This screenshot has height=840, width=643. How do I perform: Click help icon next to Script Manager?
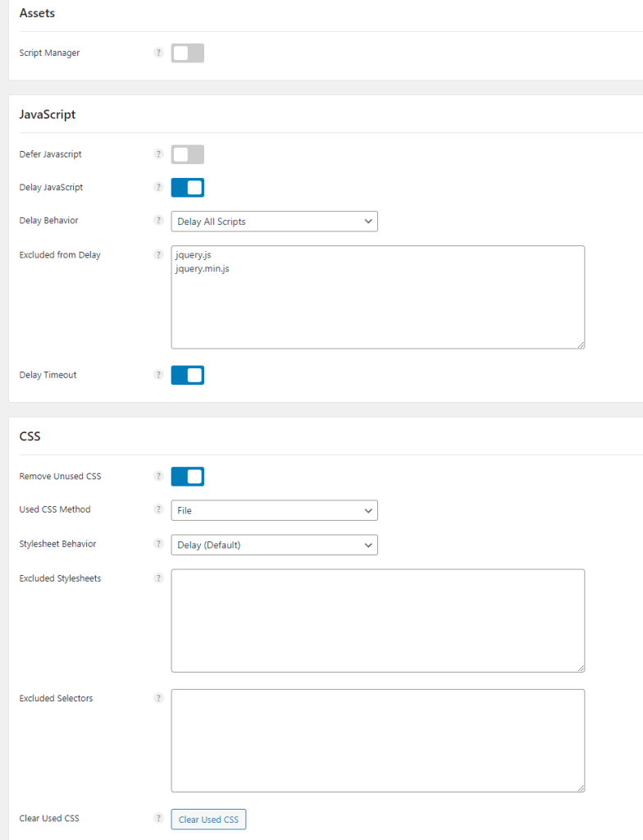158,52
